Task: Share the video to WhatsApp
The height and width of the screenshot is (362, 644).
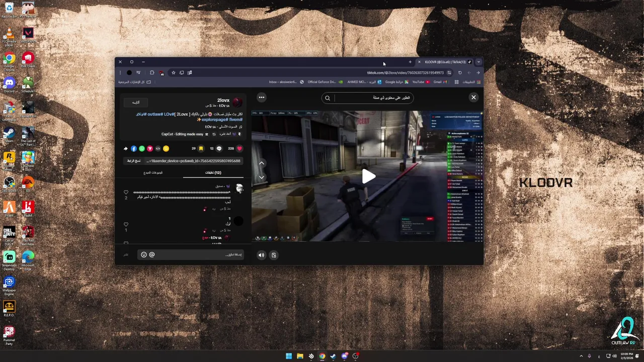Action: pos(142,148)
